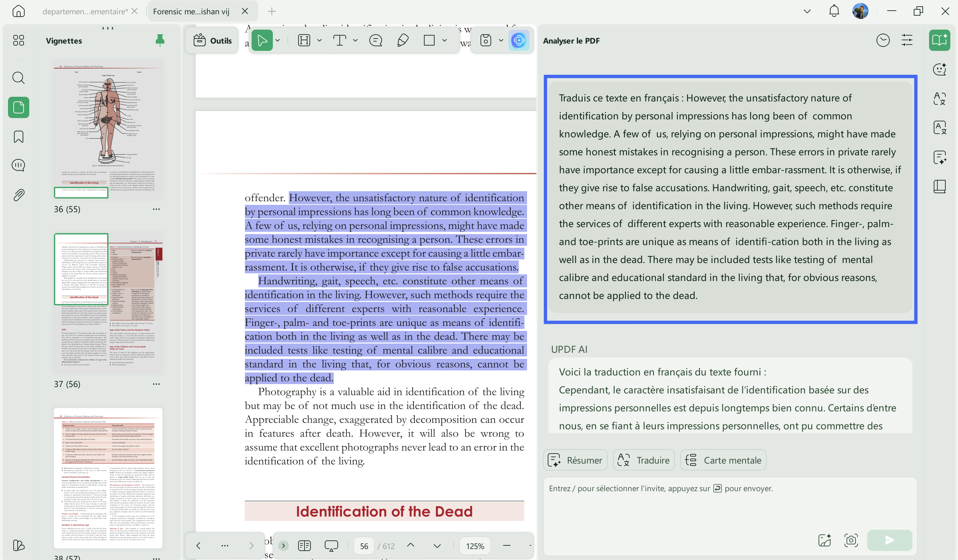Switch to the departemen...ementaire tab
This screenshot has width=958, height=560.
85,11
